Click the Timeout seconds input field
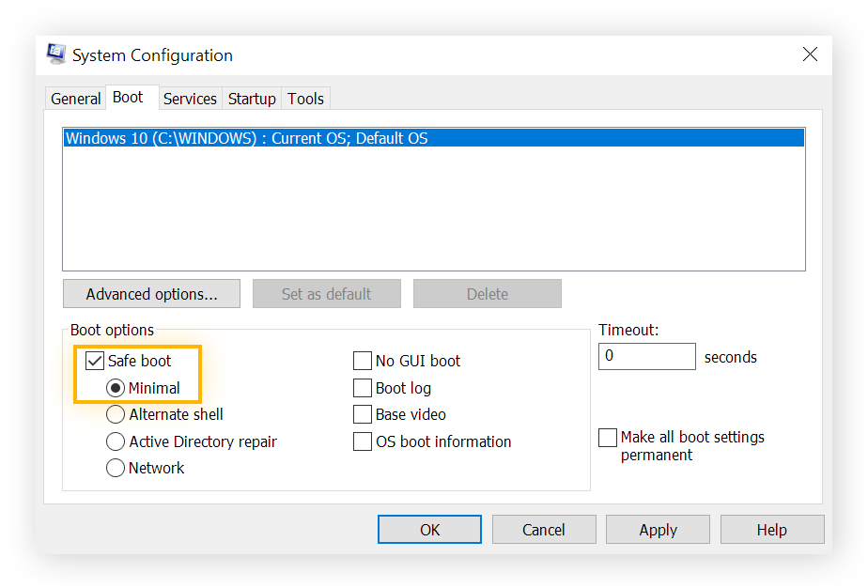 646,356
